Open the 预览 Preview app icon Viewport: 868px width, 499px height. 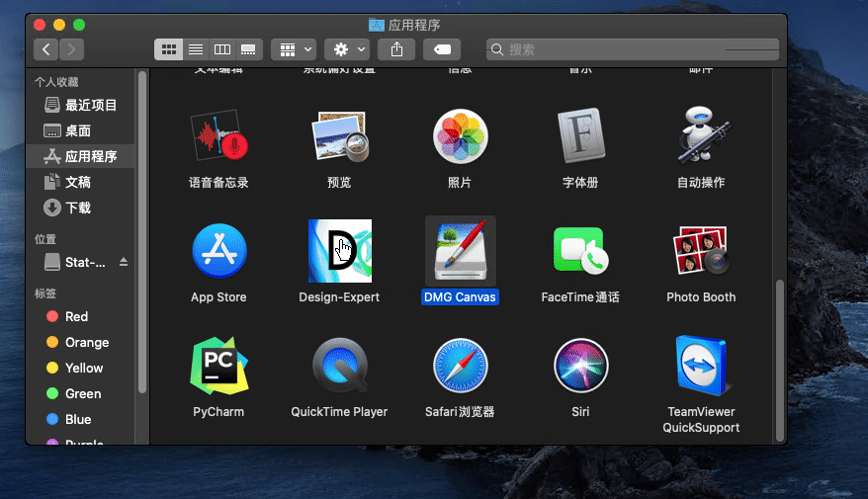click(339, 136)
